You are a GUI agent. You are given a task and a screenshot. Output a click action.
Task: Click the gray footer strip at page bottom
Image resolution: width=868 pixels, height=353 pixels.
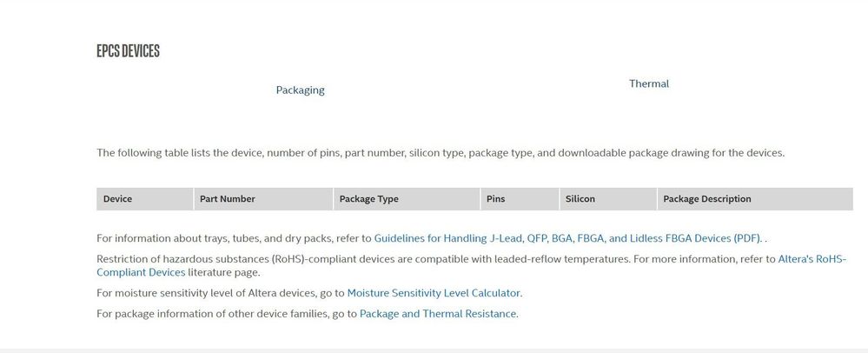434,350
